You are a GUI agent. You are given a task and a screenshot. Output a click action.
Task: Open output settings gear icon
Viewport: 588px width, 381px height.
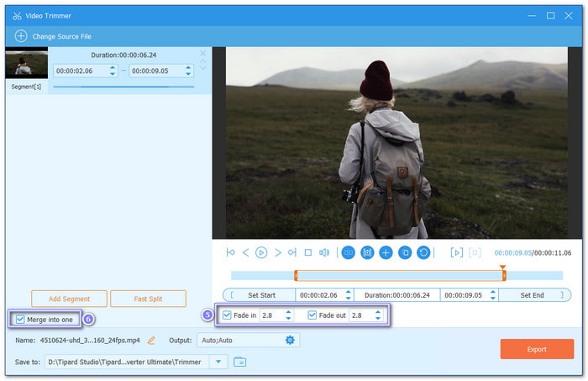(x=290, y=340)
